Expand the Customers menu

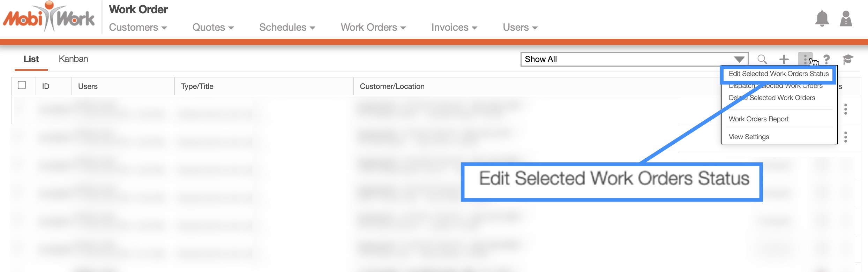click(x=138, y=27)
